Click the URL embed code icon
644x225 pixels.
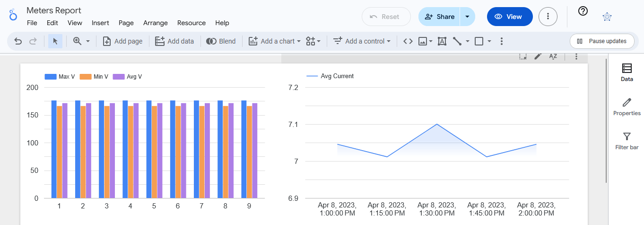(x=408, y=41)
